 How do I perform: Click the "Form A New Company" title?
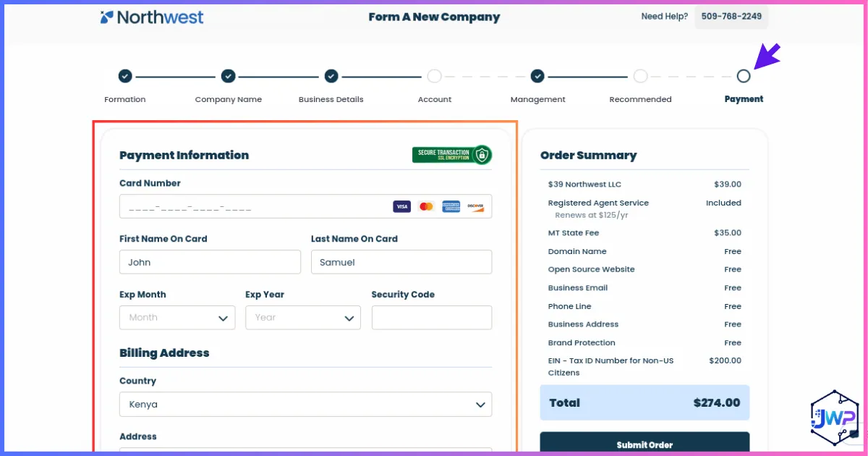(x=434, y=17)
